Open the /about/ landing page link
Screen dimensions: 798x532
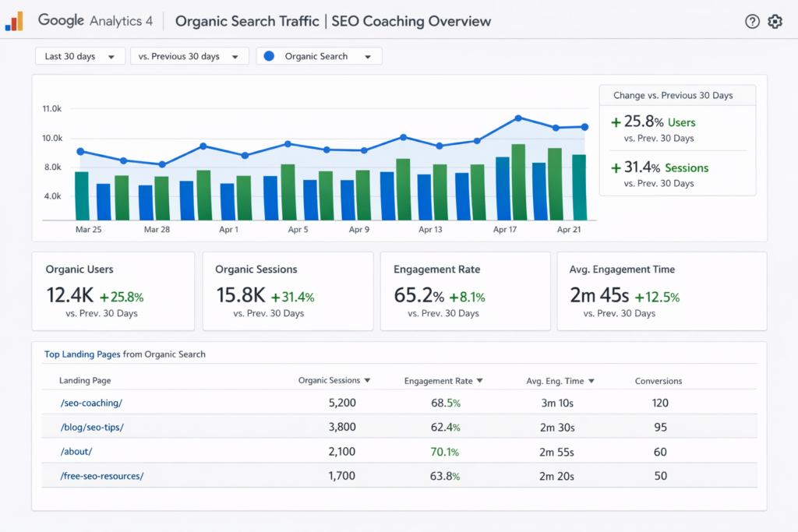pos(76,451)
